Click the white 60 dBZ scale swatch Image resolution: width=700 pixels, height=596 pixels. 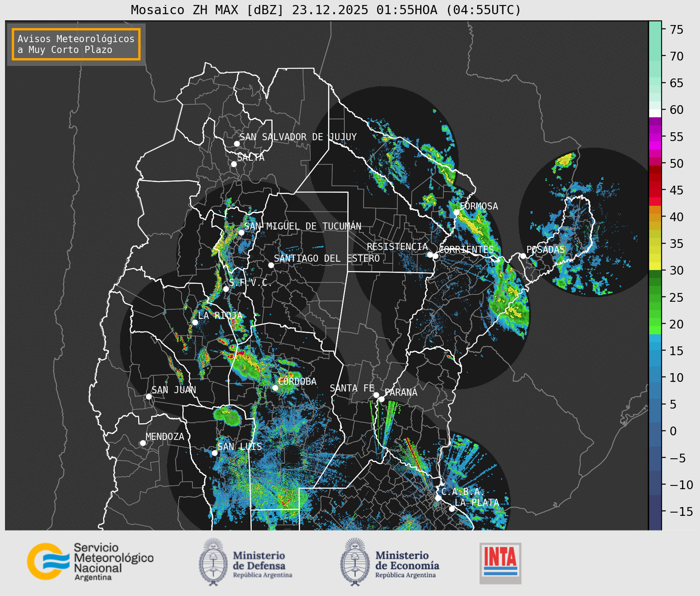click(x=655, y=113)
